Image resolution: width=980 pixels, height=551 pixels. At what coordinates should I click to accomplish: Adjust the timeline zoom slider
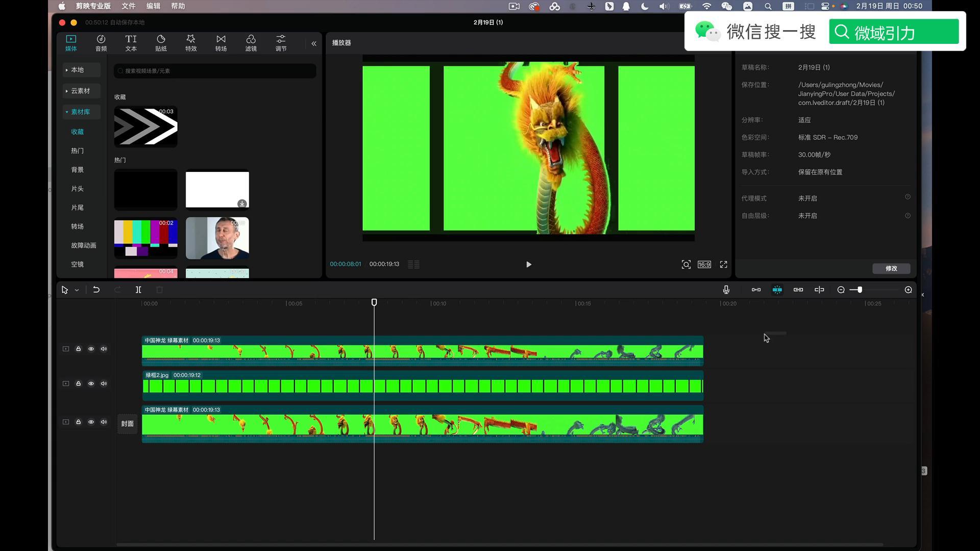pos(860,290)
